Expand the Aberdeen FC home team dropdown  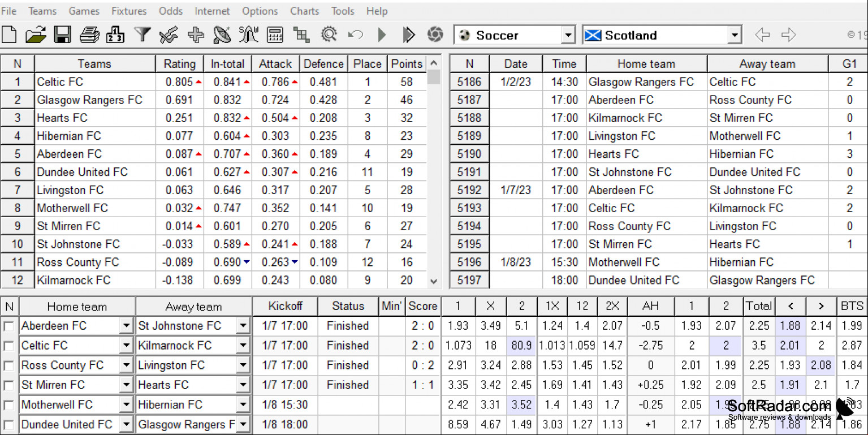click(x=126, y=326)
